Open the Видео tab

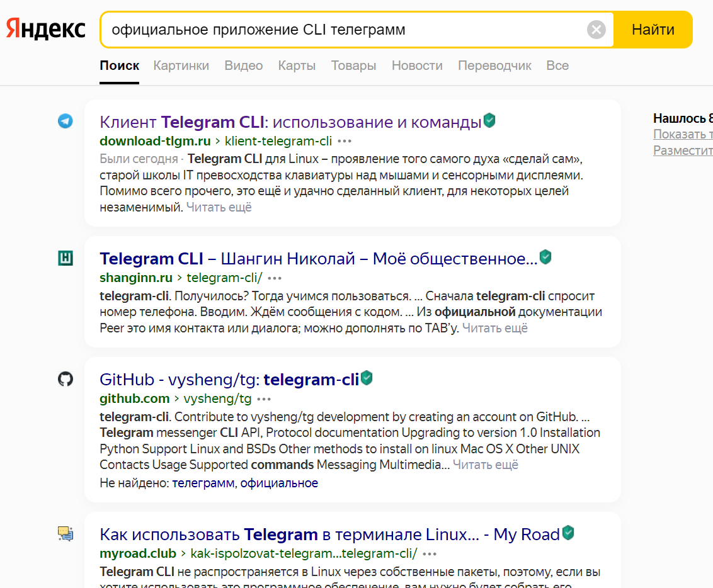point(244,65)
